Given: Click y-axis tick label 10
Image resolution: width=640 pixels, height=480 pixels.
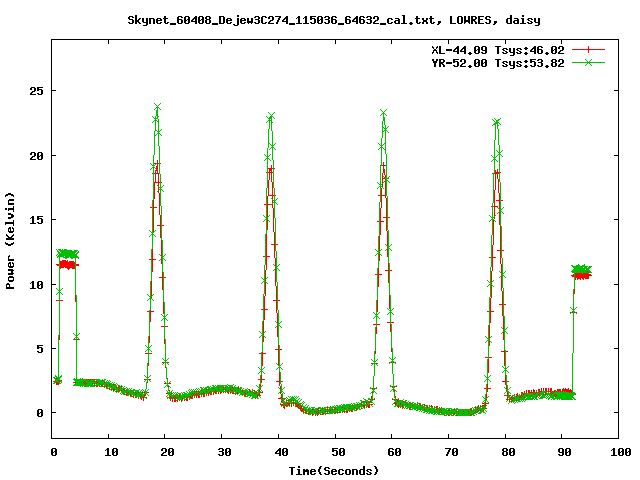Looking at the screenshot, I should [36, 285].
